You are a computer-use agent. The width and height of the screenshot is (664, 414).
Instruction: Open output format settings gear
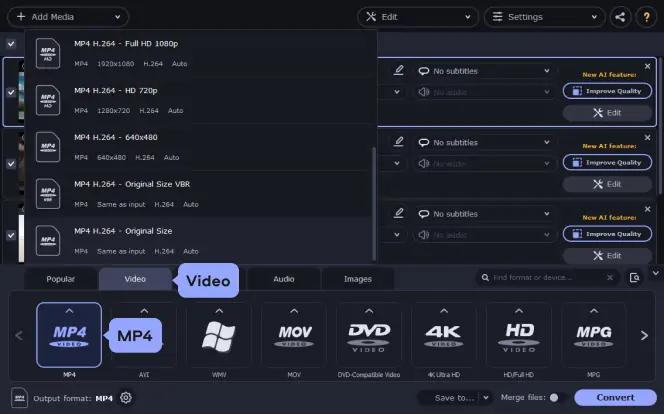pyautogui.click(x=126, y=398)
